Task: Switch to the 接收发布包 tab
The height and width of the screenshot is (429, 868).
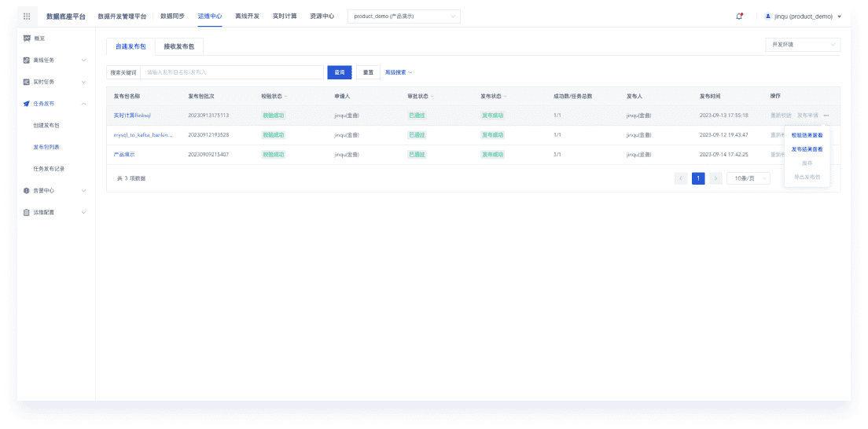Action: point(178,46)
